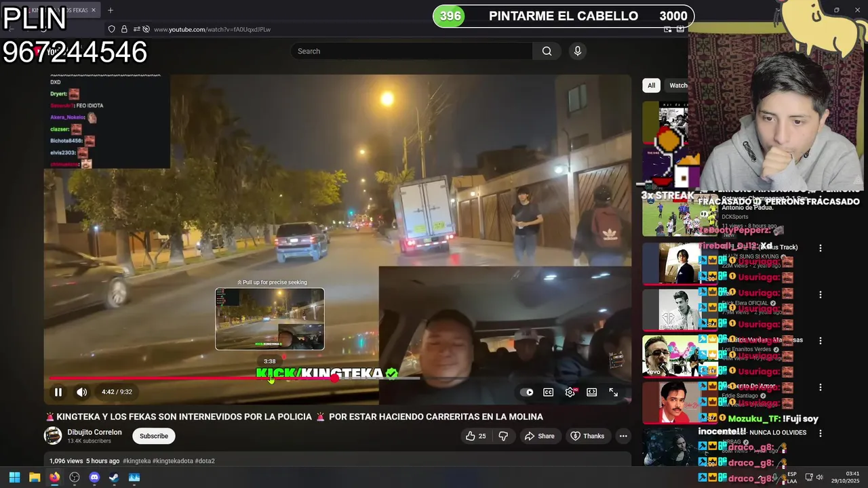868x488 pixels.
Task: Open the OBS icon in taskbar
Action: [75, 477]
